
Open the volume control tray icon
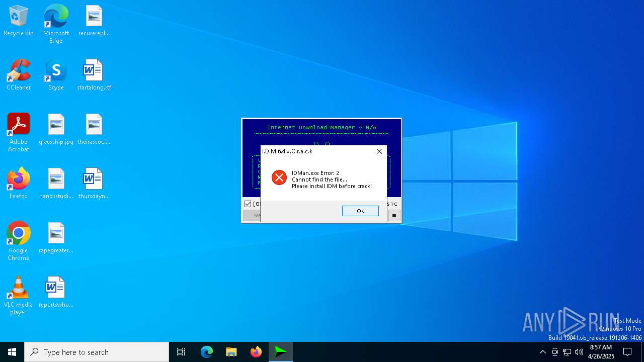click(579, 352)
